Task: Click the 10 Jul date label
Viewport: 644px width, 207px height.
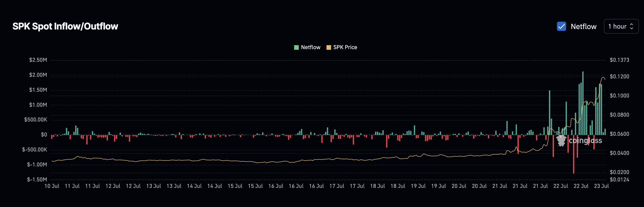Action: point(52,186)
